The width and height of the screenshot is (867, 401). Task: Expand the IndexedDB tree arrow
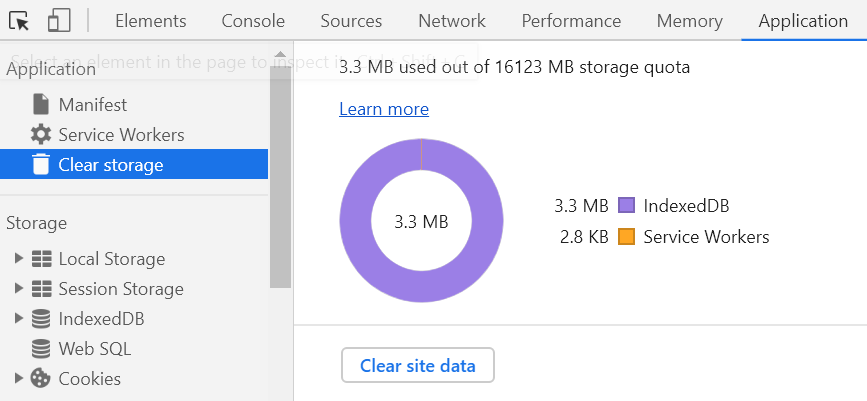[x=19, y=318]
